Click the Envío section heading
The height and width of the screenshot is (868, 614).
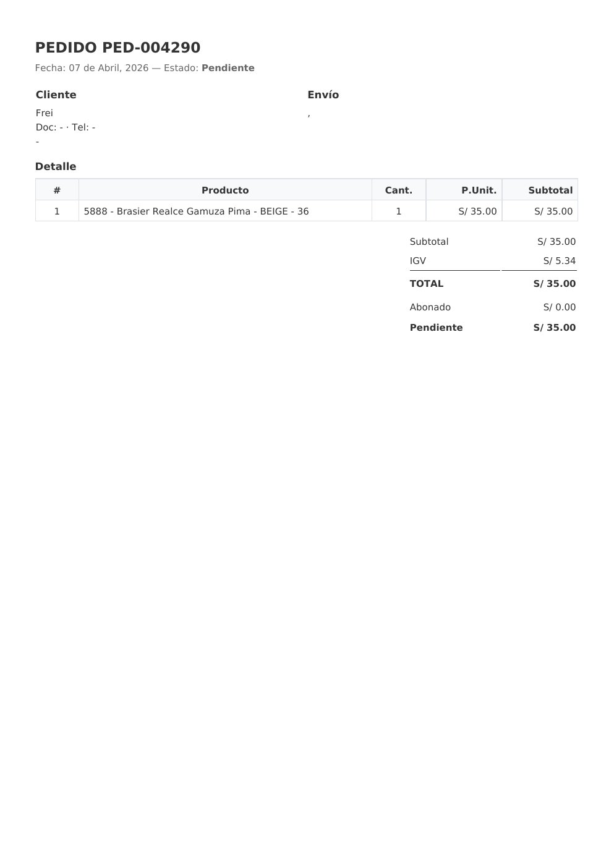323,95
